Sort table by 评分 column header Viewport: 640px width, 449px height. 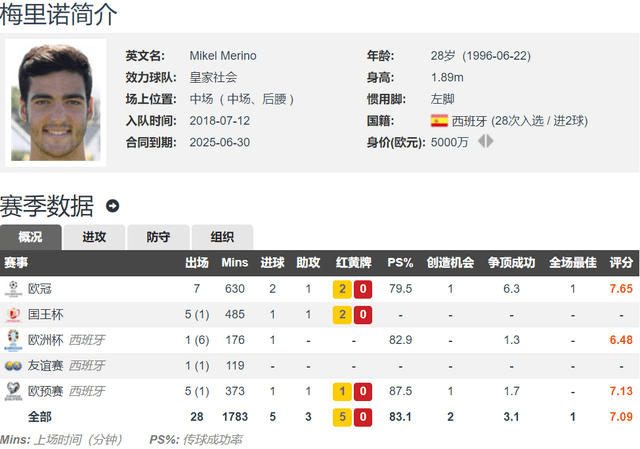click(621, 263)
